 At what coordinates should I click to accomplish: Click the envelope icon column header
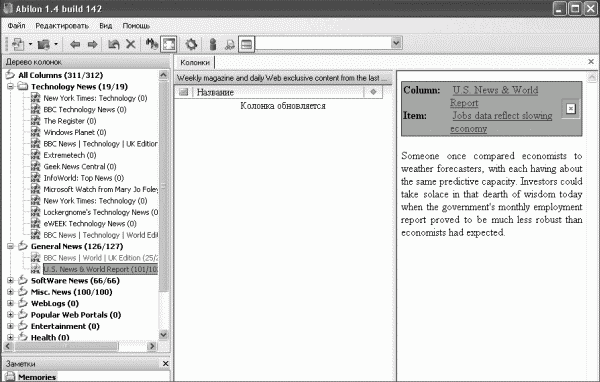184,92
